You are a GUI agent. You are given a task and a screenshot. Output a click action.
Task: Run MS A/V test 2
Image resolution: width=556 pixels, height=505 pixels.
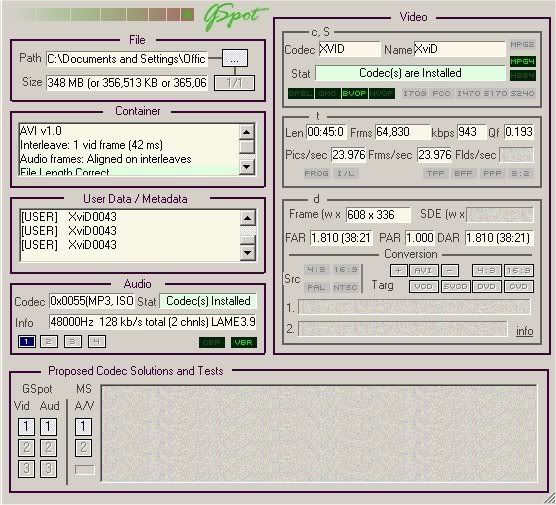[83, 448]
